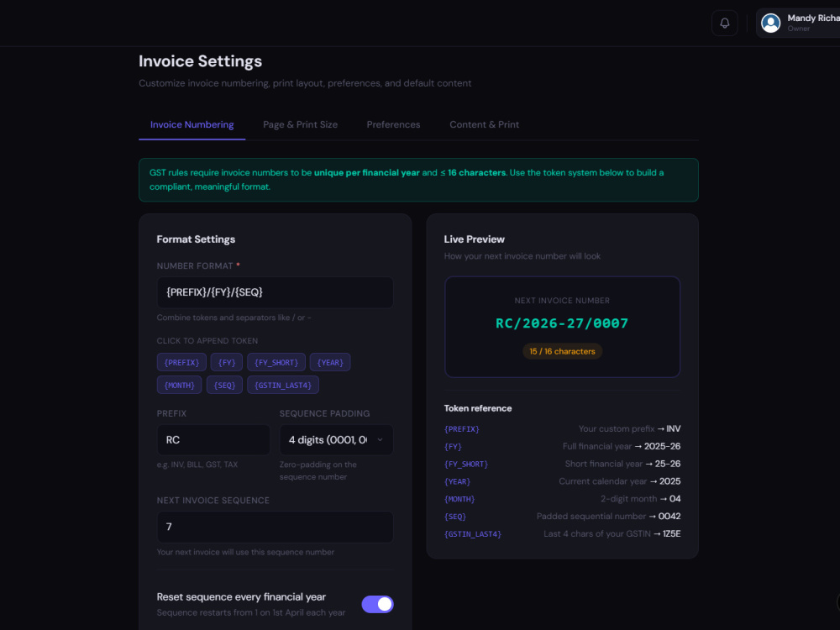This screenshot has width=840, height=630.
Task: Click the 'Full financial year → 2025-26' text
Action: 622,446
